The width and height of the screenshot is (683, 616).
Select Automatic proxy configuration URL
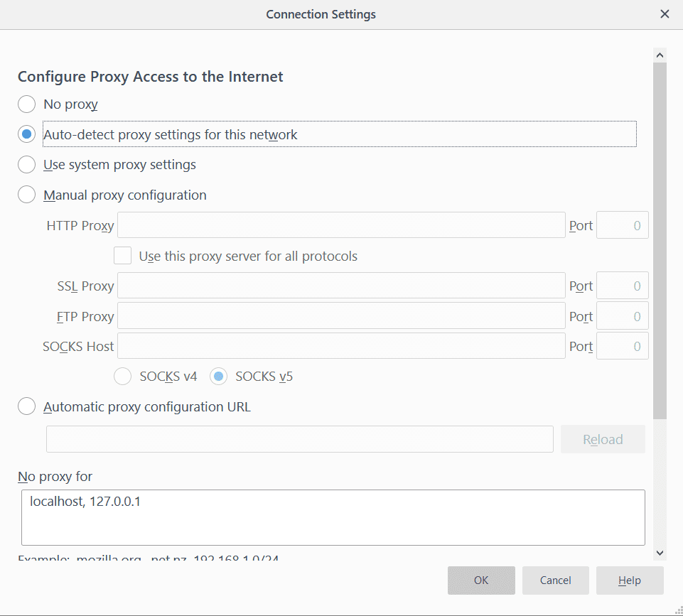[x=26, y=406]
